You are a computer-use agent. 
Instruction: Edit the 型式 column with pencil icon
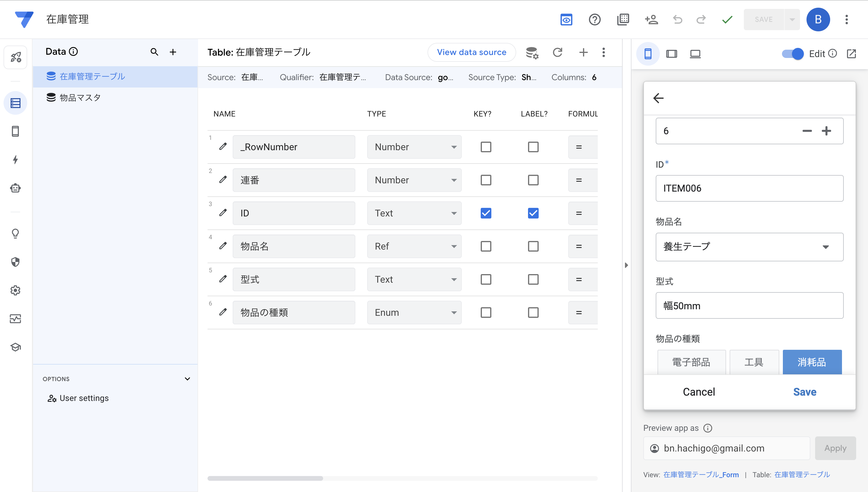tap(223, 279)
